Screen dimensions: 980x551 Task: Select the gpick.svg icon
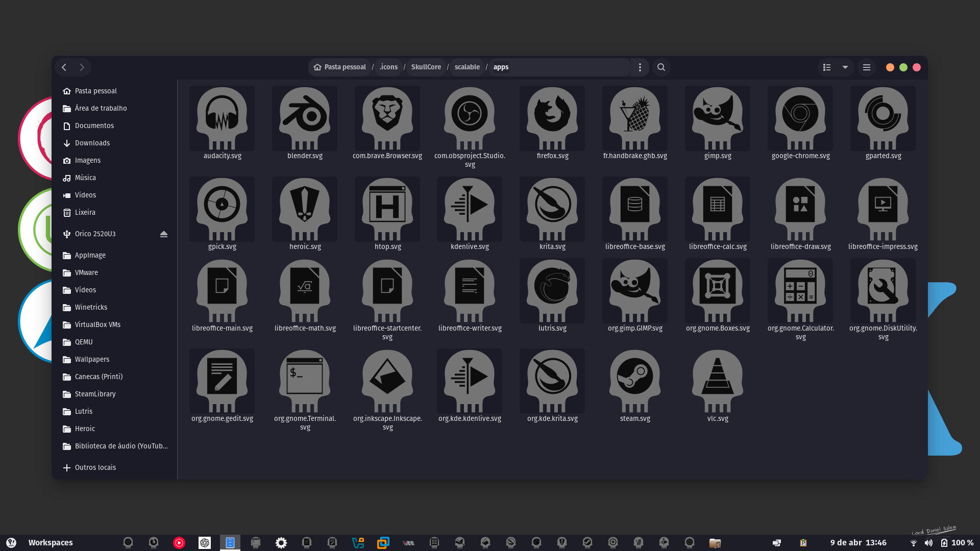click(222, 209)
